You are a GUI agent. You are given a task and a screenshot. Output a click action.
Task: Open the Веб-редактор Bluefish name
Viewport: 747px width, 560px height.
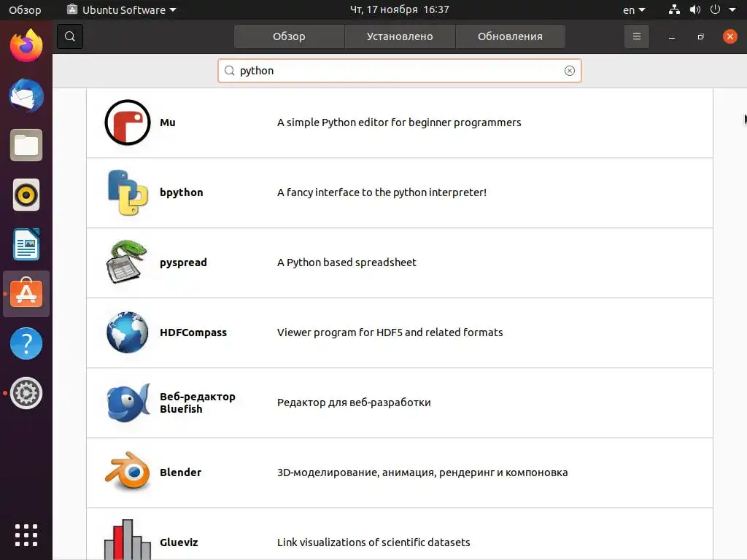[197, 402]
